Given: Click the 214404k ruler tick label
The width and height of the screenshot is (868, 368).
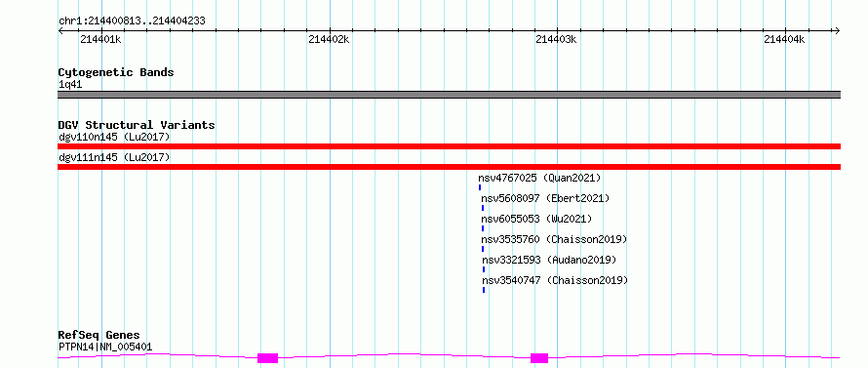Looking at the screenshot, I should coord(784,39).
